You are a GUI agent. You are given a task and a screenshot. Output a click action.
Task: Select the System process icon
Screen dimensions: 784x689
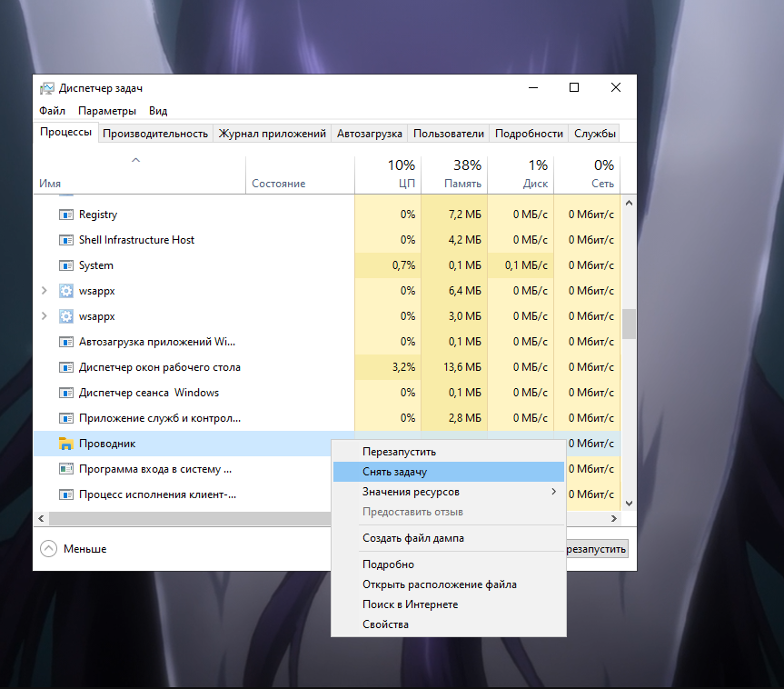[x=66, y=265]
